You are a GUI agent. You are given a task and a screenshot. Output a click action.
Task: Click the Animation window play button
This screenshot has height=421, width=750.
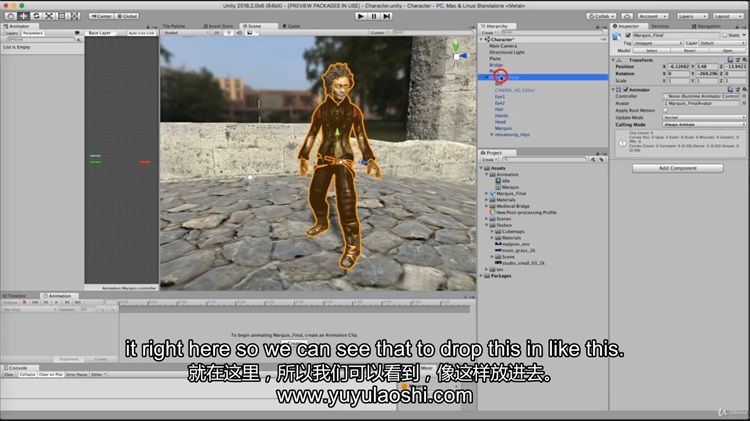[56, 302]
